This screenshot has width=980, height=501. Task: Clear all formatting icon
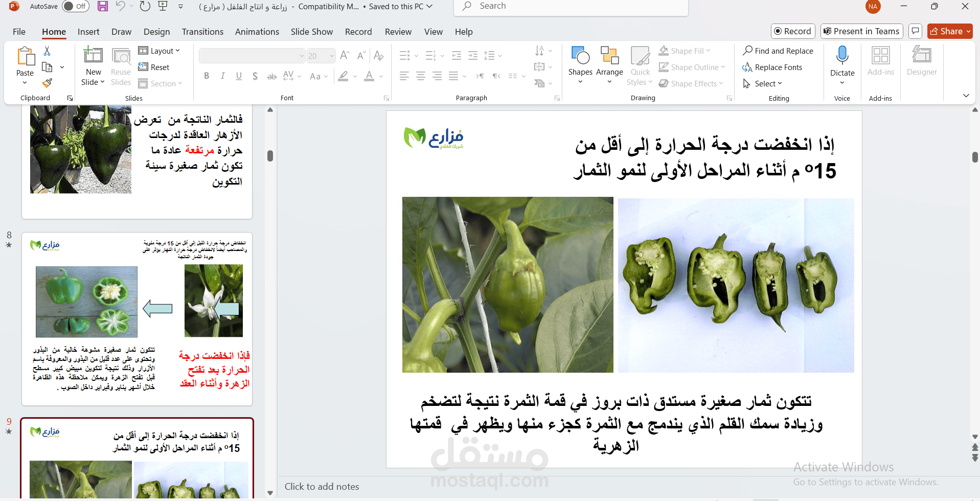[379, 55]
